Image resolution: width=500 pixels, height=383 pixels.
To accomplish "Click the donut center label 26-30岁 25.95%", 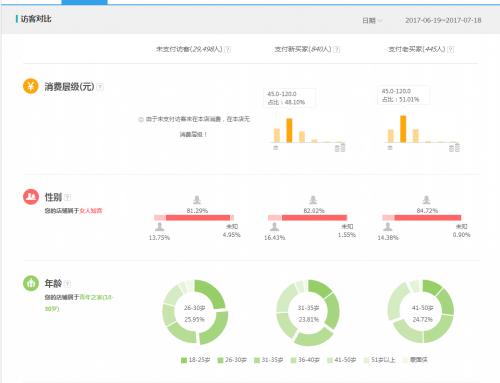I will point(194,313).
